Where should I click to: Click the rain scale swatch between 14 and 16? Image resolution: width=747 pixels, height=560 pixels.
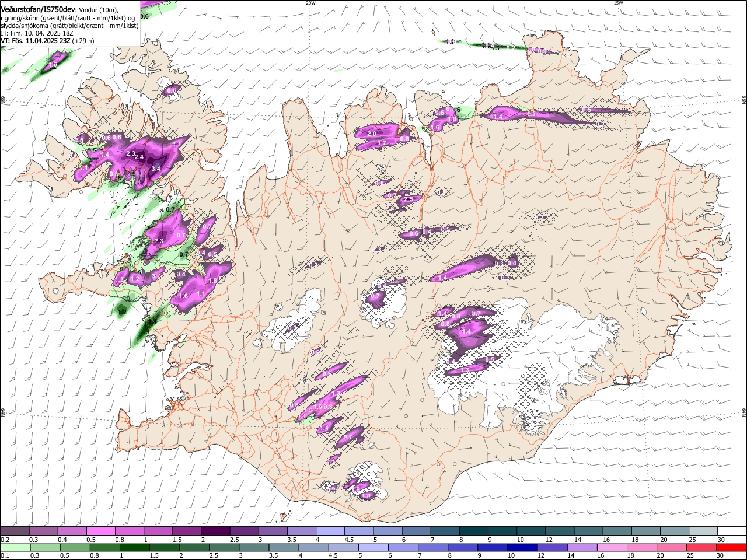[581, 548]
